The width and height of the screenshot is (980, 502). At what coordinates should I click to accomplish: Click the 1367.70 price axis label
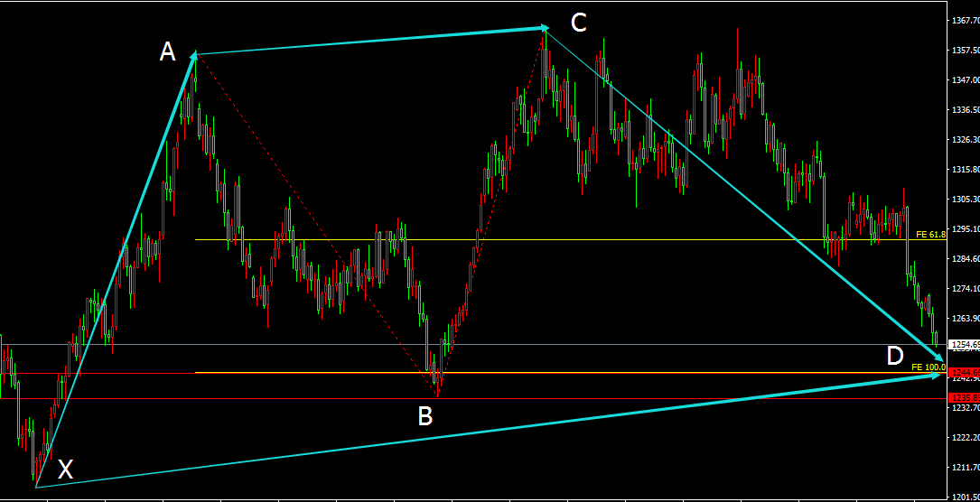click(x=966, y=21)
